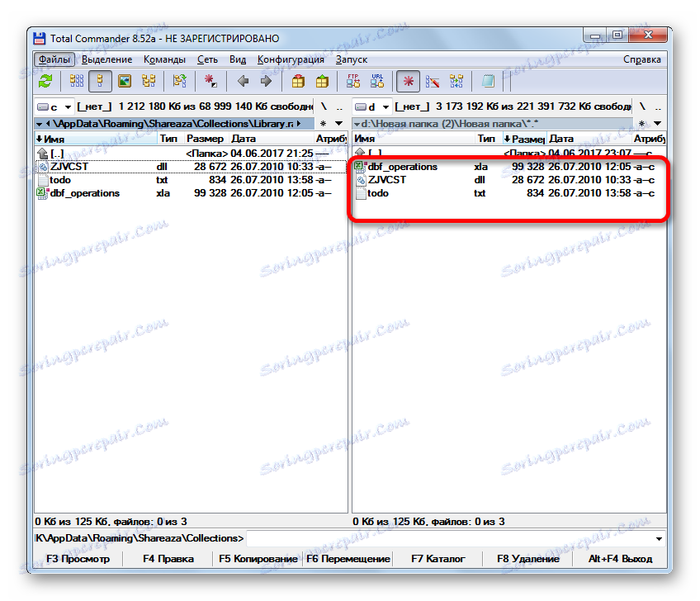Open the Справка menu

[x=642, y=59]
